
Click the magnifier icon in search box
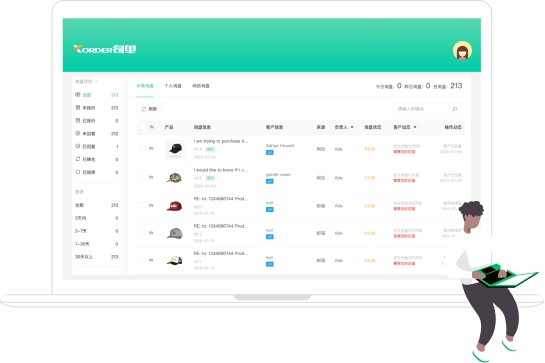454,109
